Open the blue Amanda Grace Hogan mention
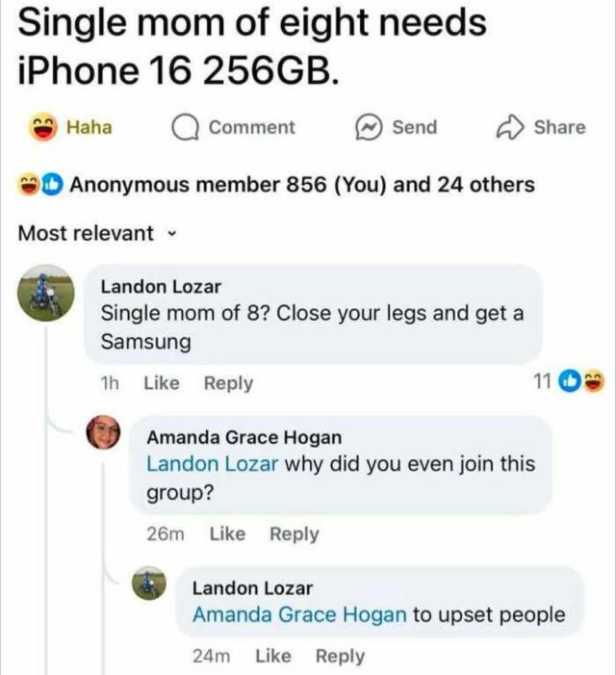 [x=299, y=614]
